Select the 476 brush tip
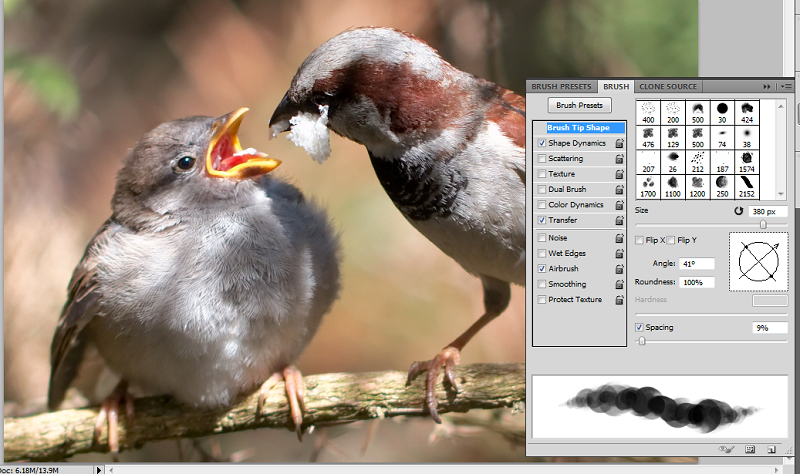The width and height of the screenshot is (800, 474). [x=648, y=137]
